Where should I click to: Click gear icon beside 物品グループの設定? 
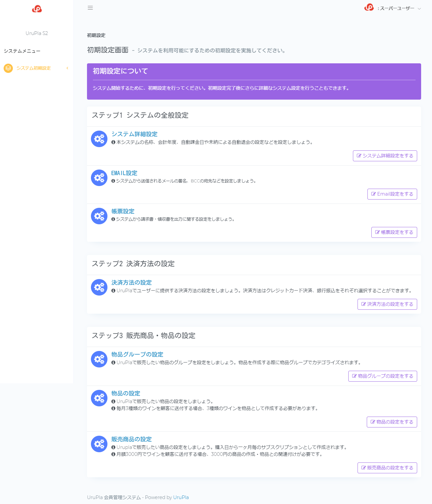pyautogui.click(x=99, y=359)
